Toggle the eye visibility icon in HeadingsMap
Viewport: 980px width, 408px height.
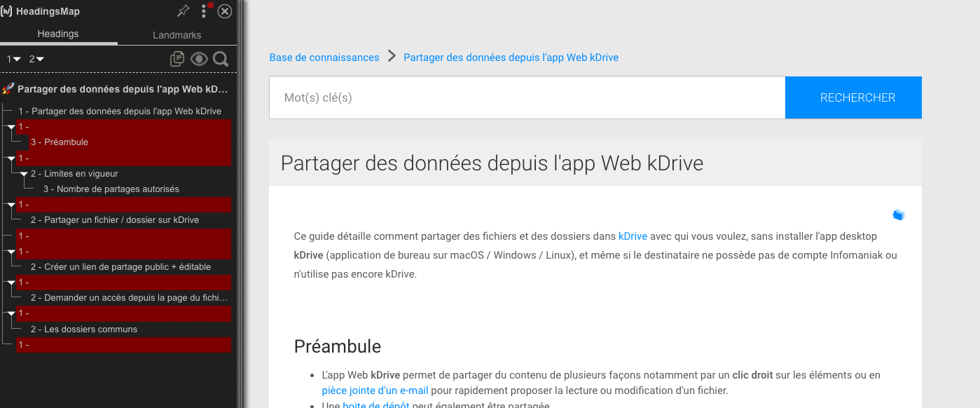[x=199, y=60]
